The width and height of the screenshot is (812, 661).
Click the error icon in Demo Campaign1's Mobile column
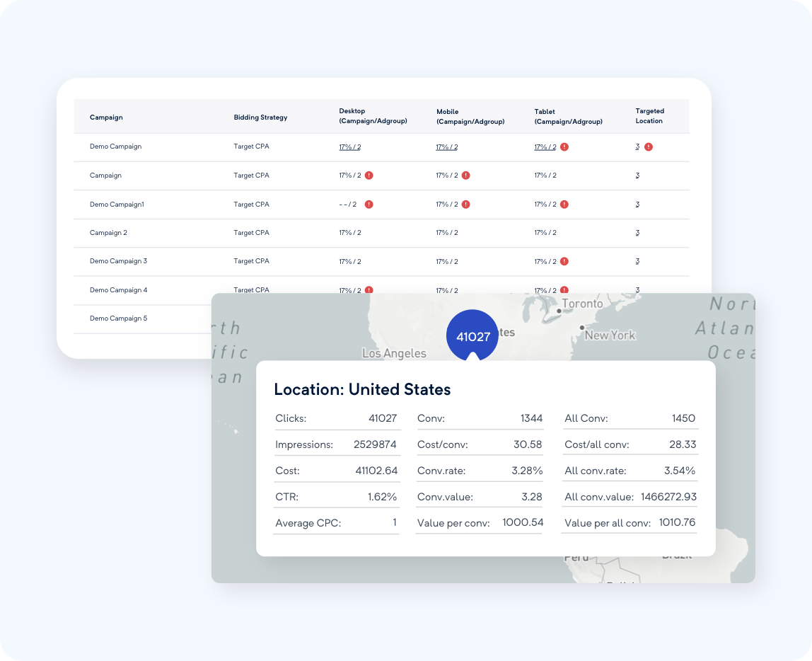[465, 204]
